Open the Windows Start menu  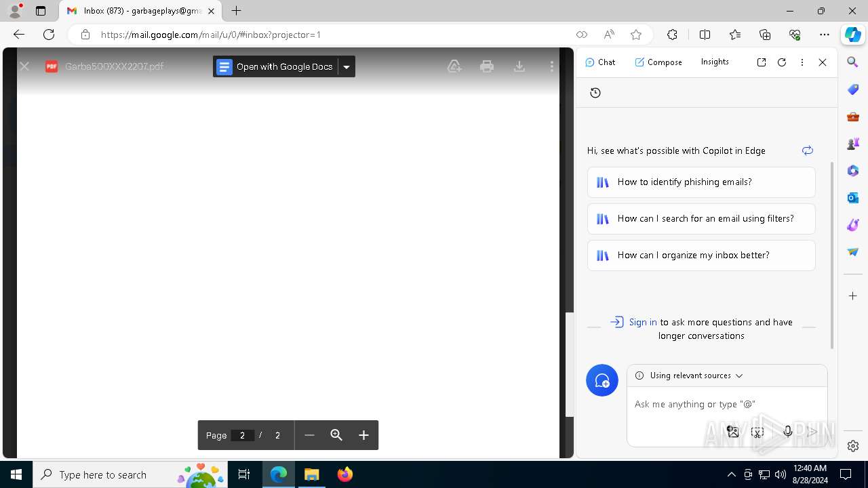coord(16,474)
